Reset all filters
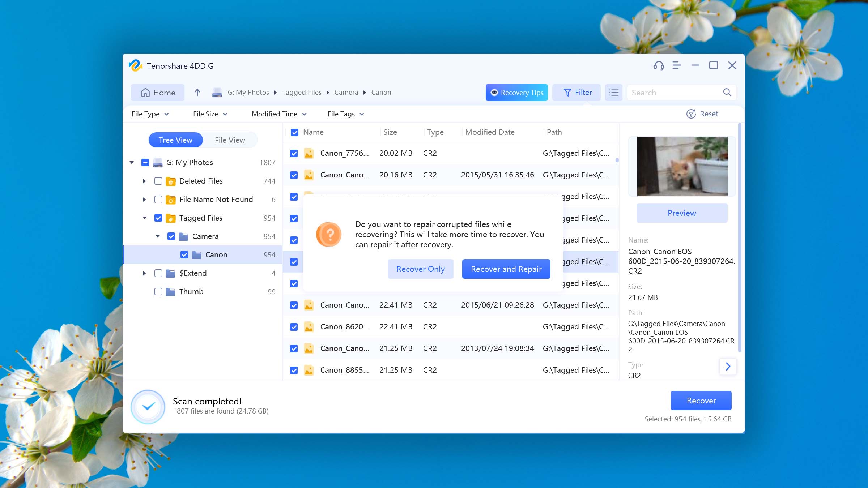868x488 pixels. click(x=702, y=114)
